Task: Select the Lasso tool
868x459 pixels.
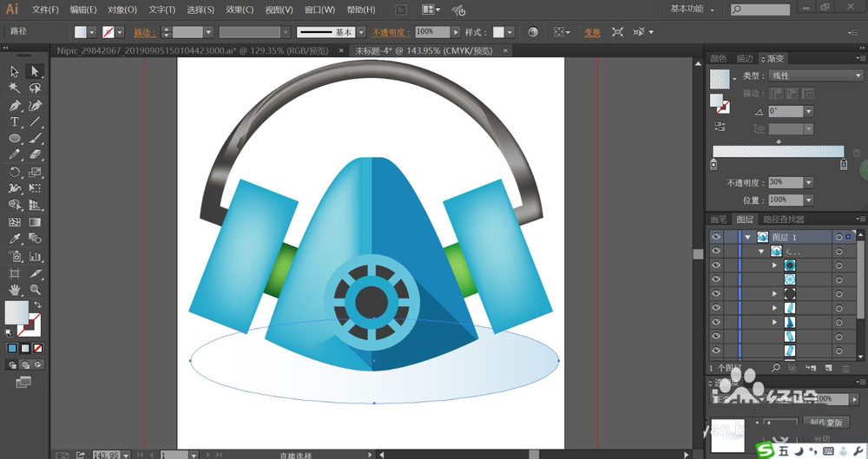Action: click(35, 88)
